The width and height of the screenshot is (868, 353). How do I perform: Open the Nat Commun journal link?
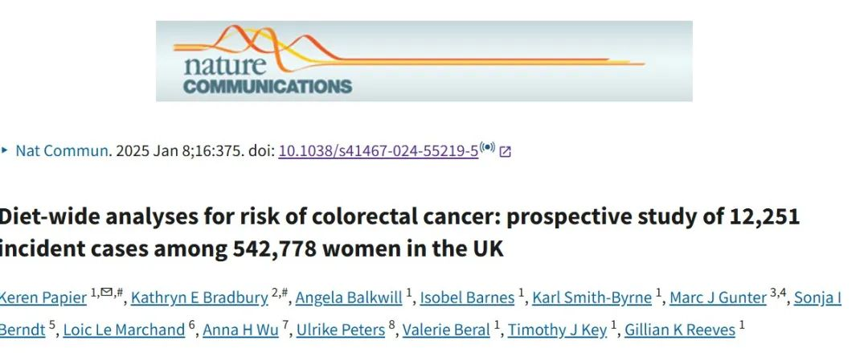tap(62, 151)
